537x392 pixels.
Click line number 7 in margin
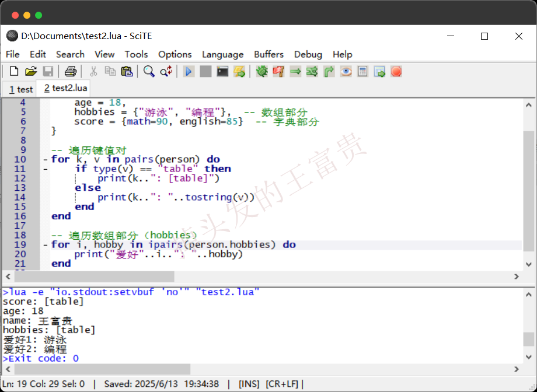23,131
